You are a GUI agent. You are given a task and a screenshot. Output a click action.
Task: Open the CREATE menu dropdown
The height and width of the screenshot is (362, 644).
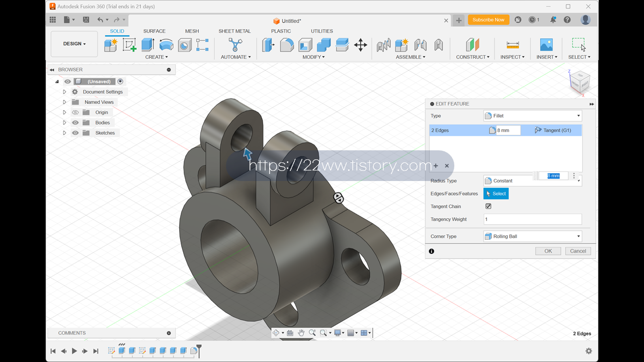pos(156,57)
